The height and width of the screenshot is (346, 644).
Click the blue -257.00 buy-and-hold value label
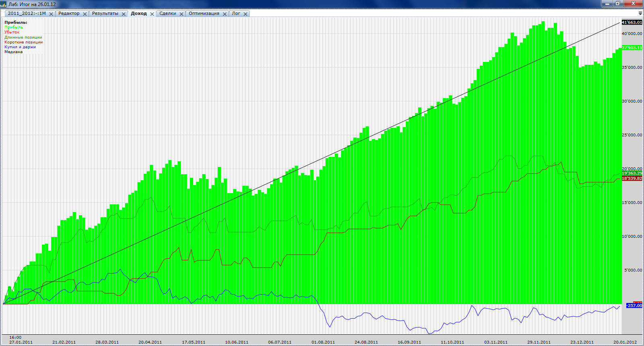click(634, 305)
